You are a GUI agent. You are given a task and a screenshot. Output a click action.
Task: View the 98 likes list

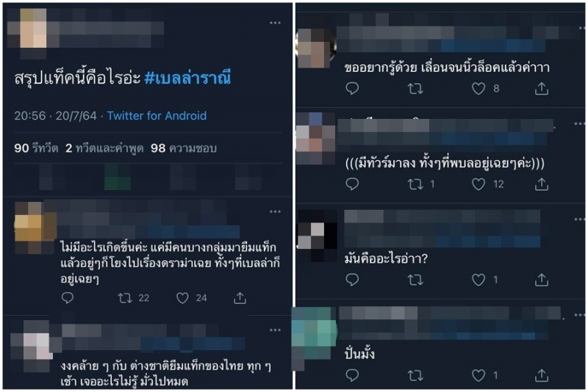[183, 148]
